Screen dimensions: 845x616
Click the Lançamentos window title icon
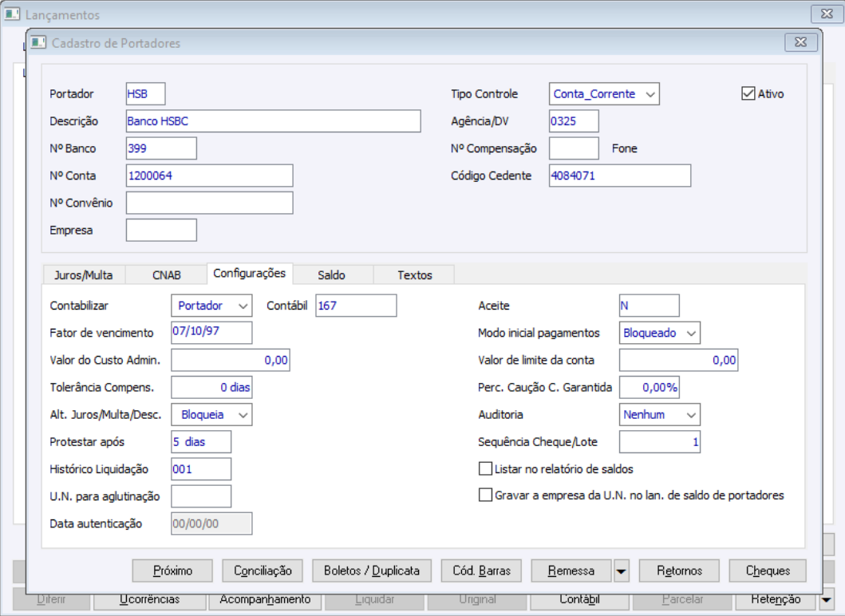[x=12, y=14]
